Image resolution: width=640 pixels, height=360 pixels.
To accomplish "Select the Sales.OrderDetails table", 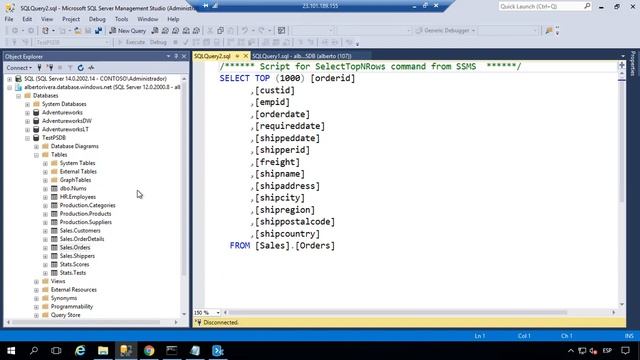I will 82,239.
